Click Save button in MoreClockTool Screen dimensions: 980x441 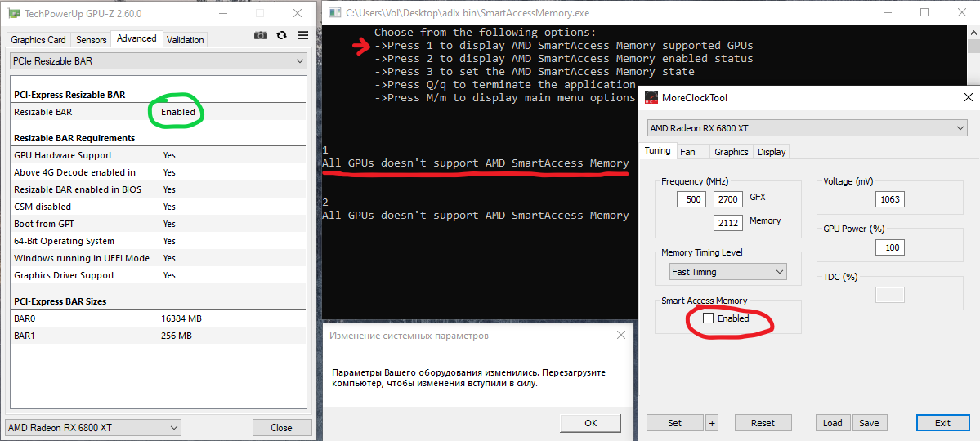(x=869, y=423)
